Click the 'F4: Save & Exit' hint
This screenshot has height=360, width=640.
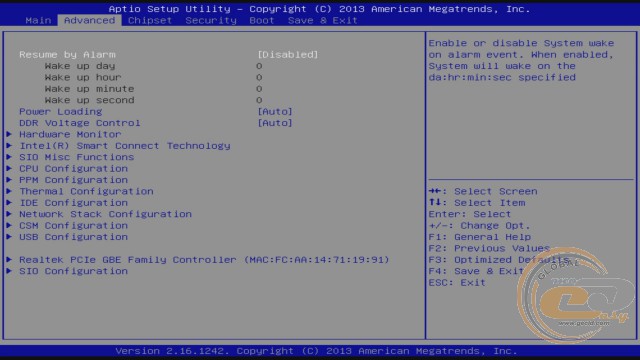coord(476,271)
